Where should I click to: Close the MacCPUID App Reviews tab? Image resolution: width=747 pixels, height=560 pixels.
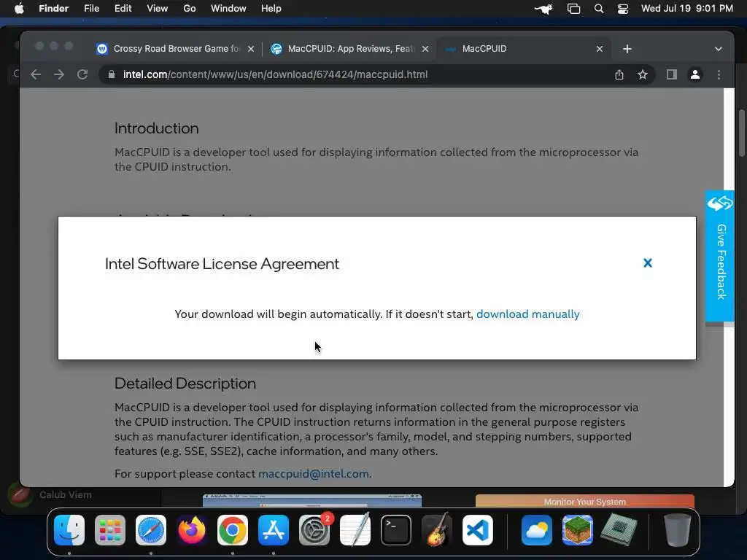425,49
